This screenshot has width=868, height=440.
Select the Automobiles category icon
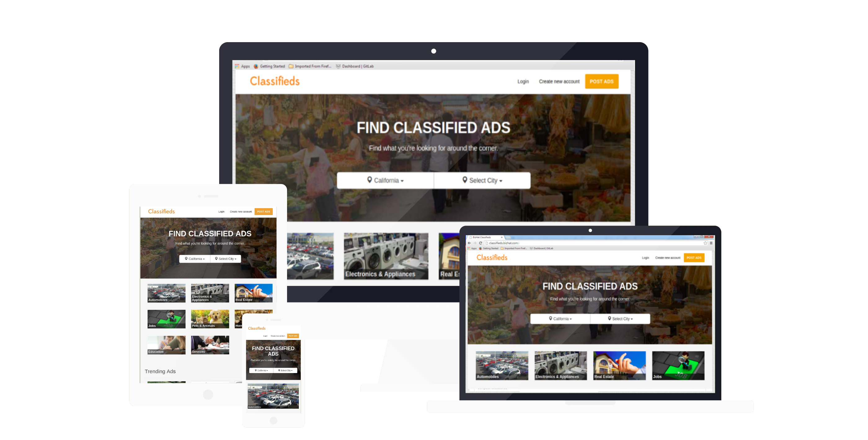pos(166,293)
